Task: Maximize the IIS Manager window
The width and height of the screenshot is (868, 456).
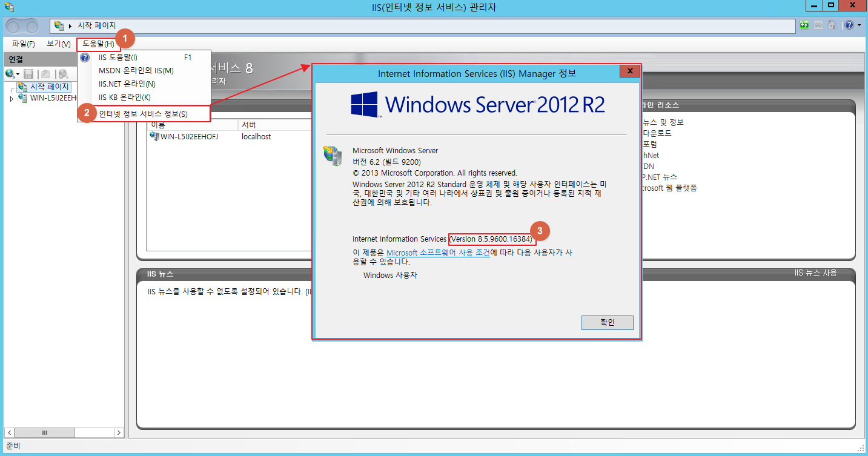Action: pos(831,5)
